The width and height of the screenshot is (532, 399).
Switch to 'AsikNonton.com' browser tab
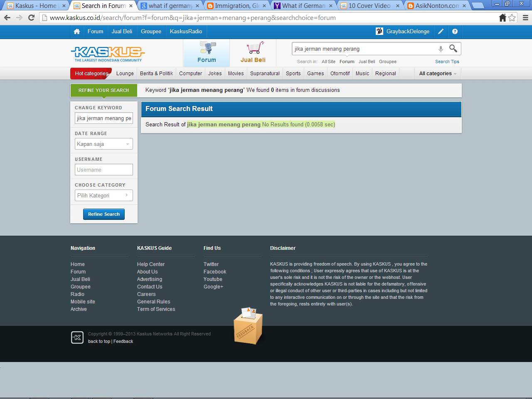pyautogui.click(x=437, y=6)
